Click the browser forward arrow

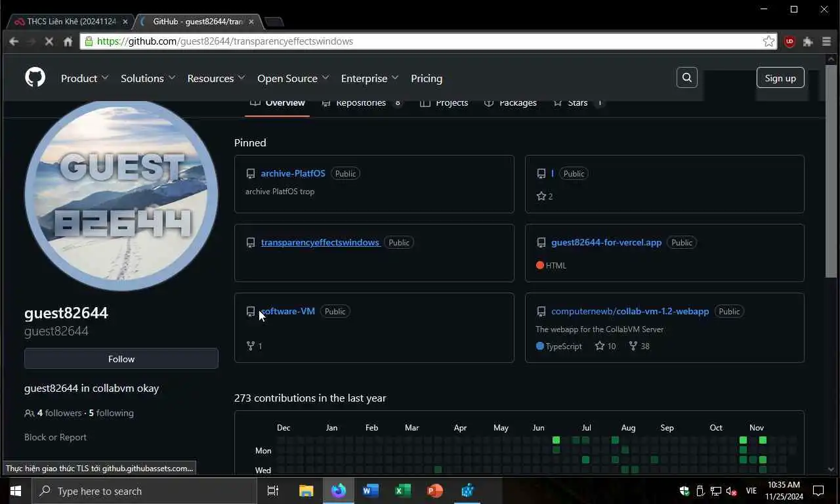point(31,41)
